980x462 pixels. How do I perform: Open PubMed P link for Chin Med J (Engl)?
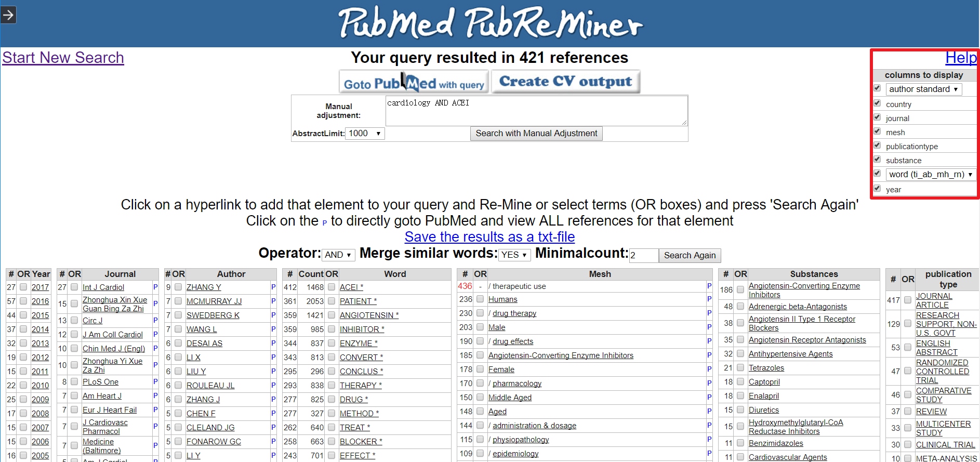pyautogui.click(x=155, y=348)
